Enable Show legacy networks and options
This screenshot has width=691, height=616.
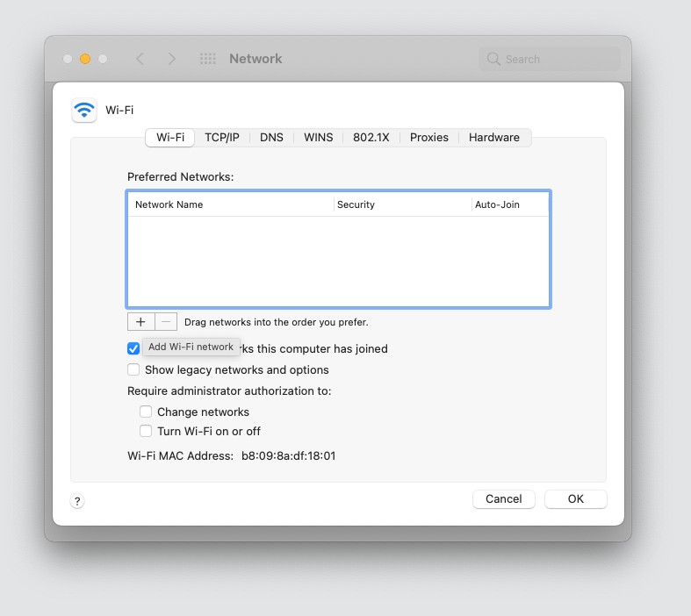(x=133, y=370)
